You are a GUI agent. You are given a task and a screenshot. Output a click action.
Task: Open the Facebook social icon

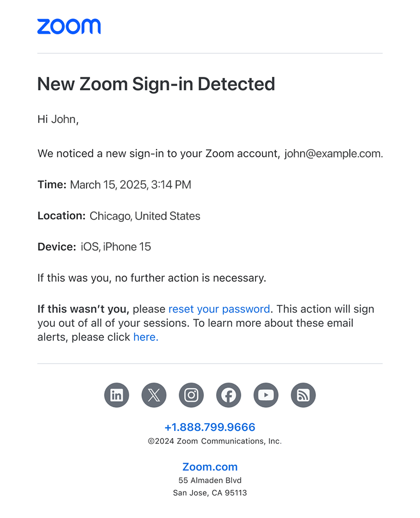coord(228,395)
